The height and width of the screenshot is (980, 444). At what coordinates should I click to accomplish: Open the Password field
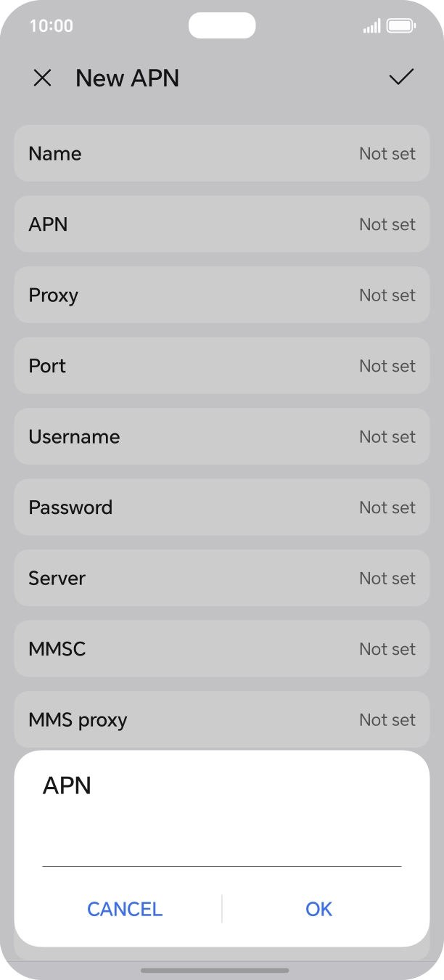coord(221,507)
